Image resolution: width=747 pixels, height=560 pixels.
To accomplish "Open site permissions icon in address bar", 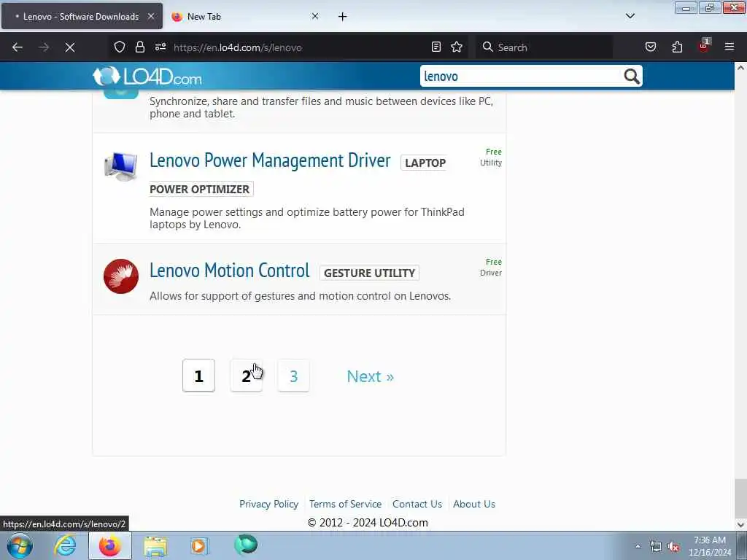I will coord(160,47).
